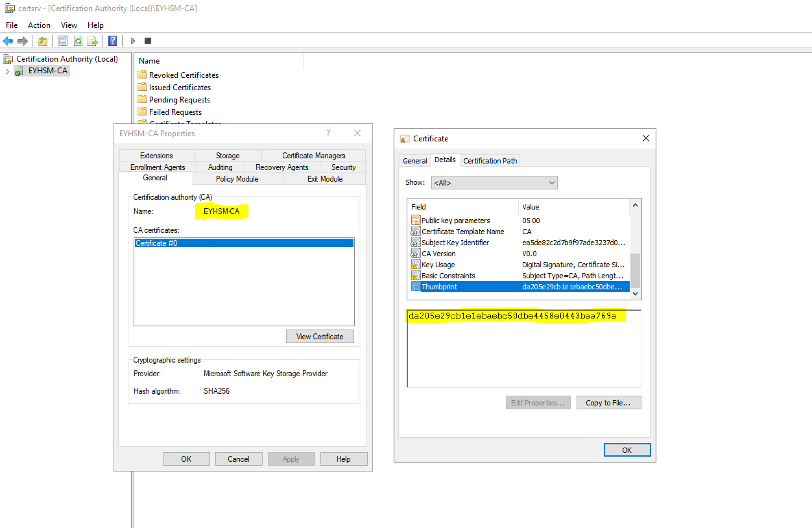Select the Public key parameters row
812x528 pixels.
519,221
